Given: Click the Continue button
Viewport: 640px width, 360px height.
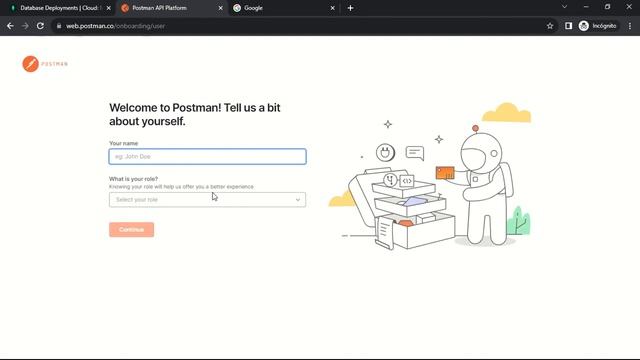Looking at the screenshot, I should pyautogui.click(x=131, y=229).
